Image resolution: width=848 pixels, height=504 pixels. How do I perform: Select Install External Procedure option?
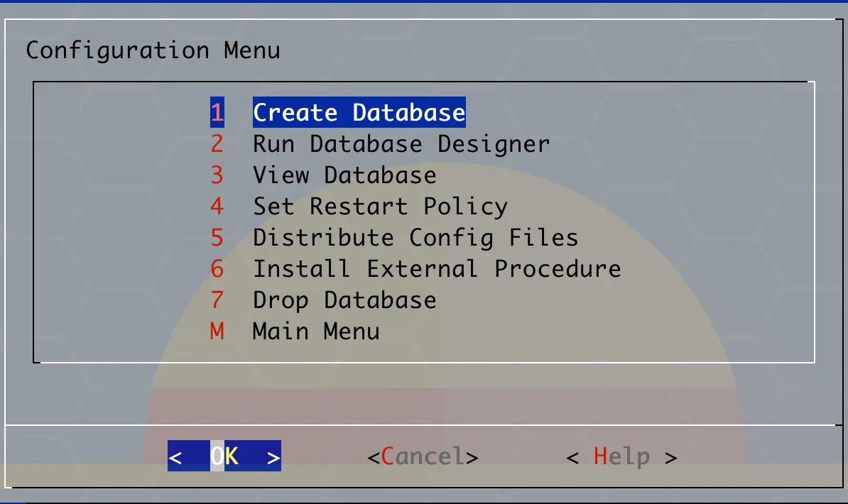tap(437, 269)
